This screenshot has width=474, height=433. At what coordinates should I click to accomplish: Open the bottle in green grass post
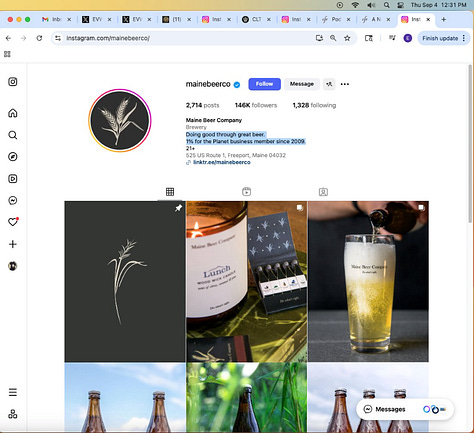pyautogui.click(x=247, y=398)
